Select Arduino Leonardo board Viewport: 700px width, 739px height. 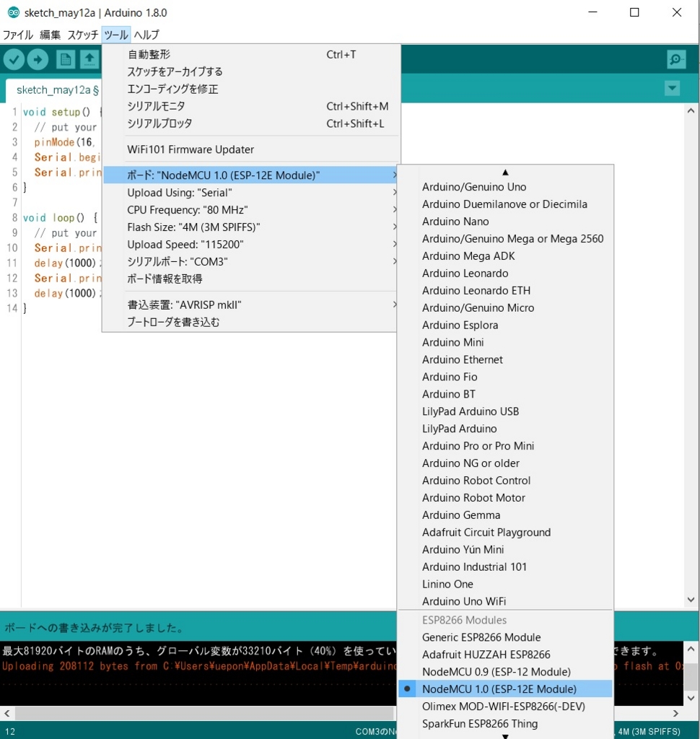coord(505,274)
